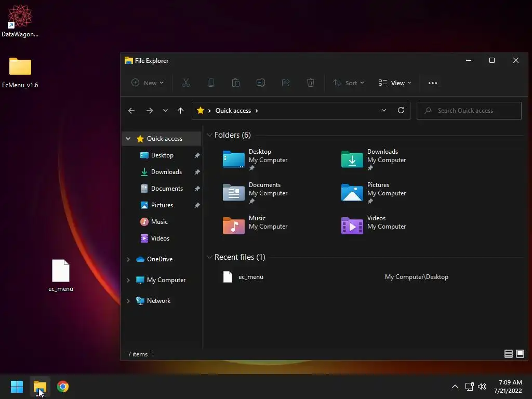Click the Paste clipboard icon

click(236, 83)
